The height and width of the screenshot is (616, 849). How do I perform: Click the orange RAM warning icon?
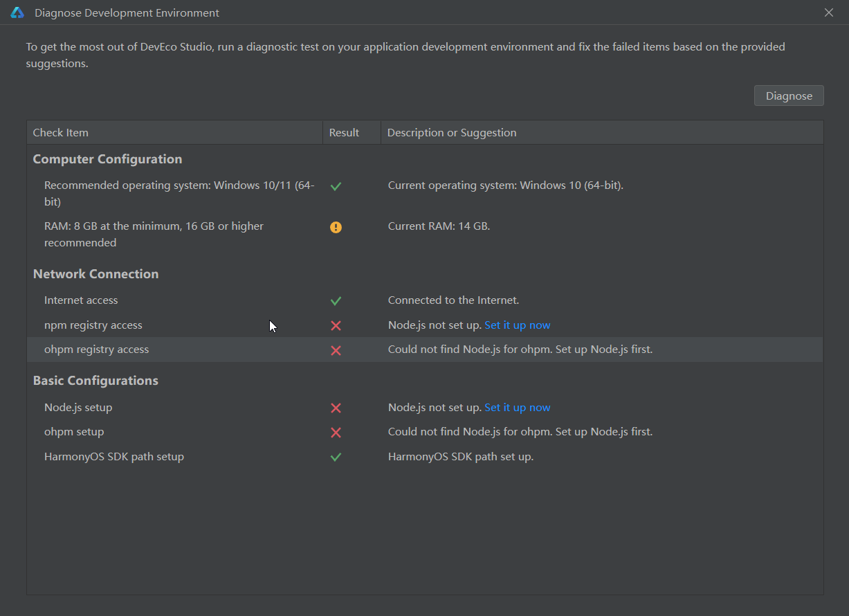(x=336, y=227)
